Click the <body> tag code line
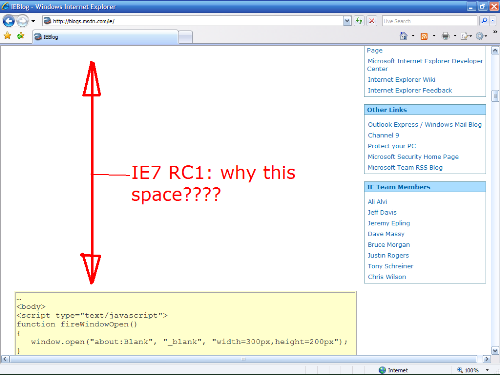Image resolution: width=500 pixels, height=375 pixels. (x=31, y=306)
